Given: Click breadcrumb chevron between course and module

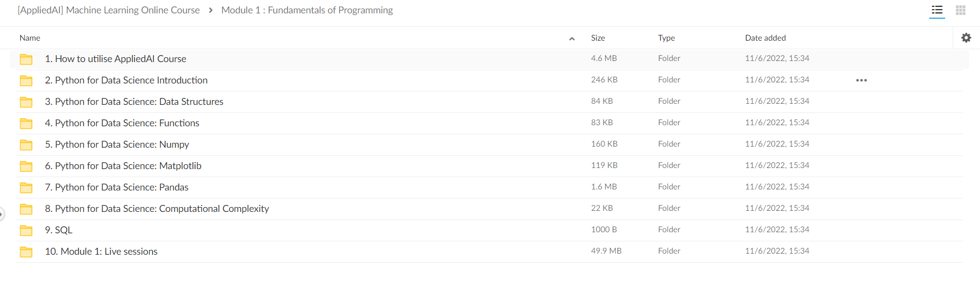Looking at the screenshot, I should coord(210,10).
